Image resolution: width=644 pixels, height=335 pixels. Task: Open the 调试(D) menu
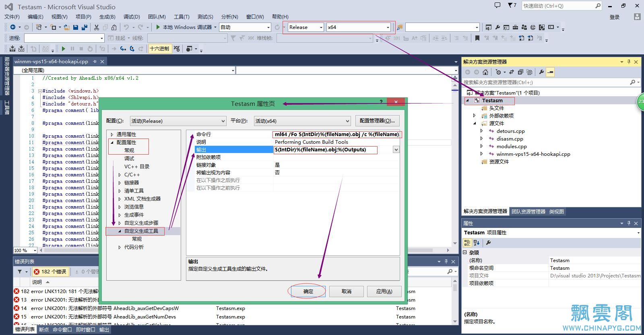[x=132, y=17]
